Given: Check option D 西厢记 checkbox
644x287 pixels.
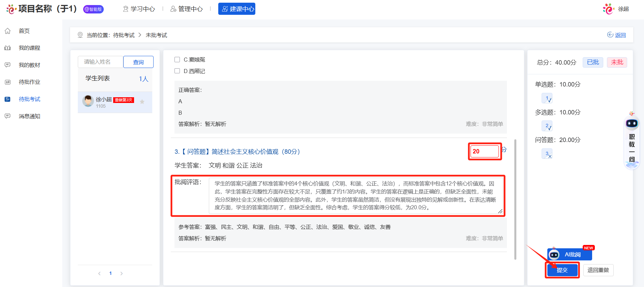Looking at the screenshot, I should [177, 71].
